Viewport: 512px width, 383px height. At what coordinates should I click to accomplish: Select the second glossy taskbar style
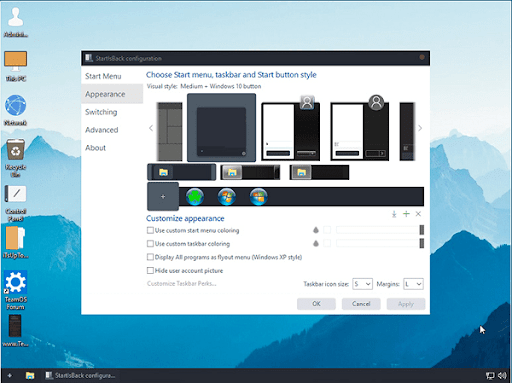pyautogui.click(x=250, y=172)
